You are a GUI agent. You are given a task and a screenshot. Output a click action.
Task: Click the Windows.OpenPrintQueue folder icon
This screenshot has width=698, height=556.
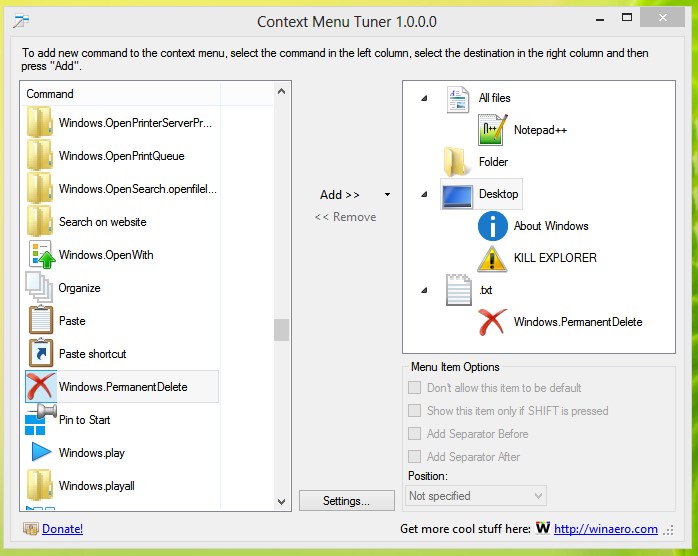[40, 155]
